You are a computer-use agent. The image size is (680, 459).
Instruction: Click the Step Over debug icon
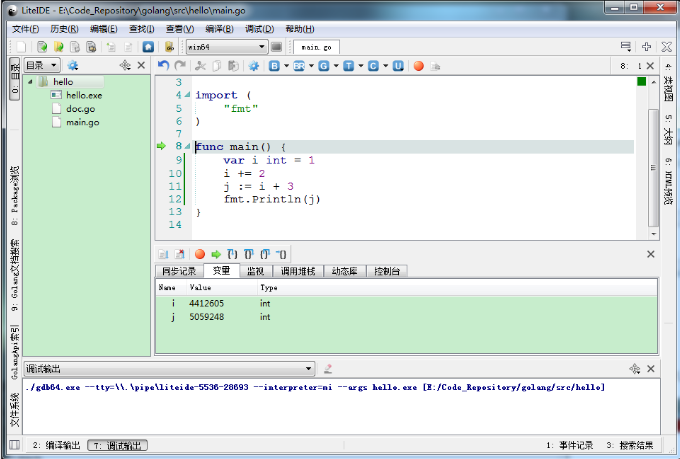[248, 254]
